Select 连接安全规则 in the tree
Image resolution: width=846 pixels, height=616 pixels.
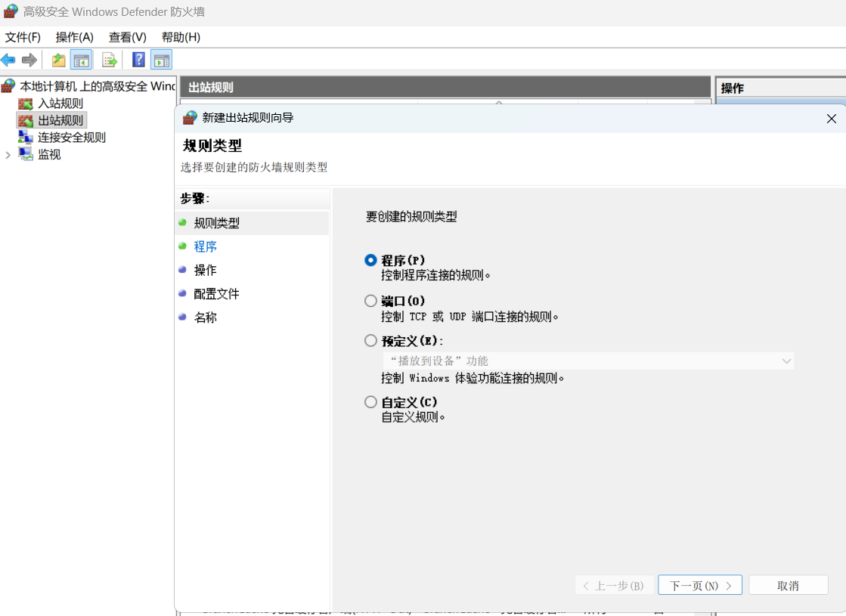coord(72,138)
